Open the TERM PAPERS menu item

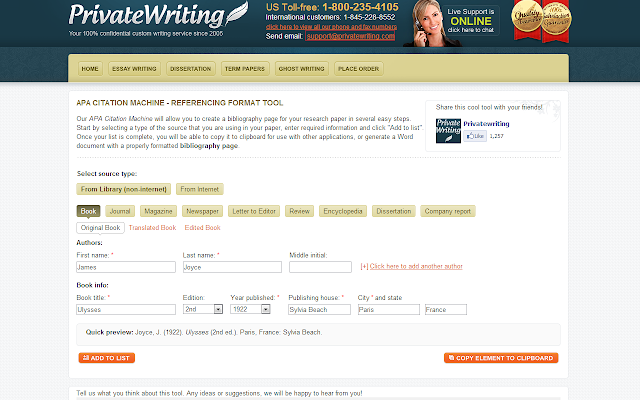coord(245,69)
